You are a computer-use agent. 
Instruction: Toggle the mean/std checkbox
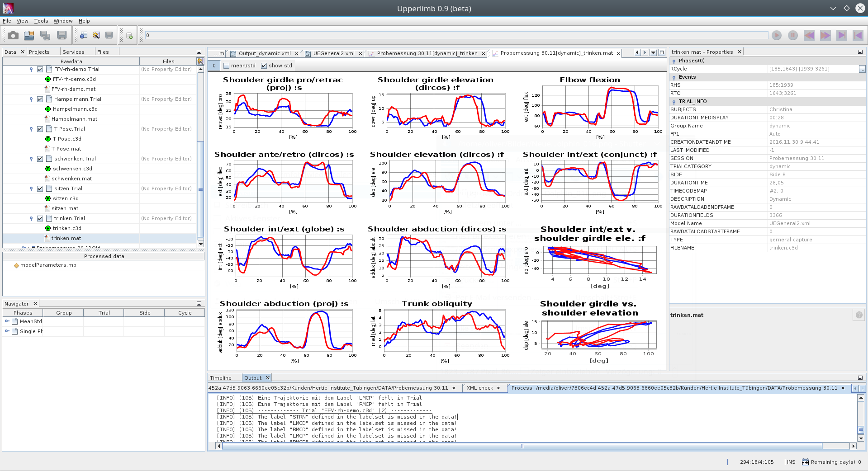pos(227,66)
